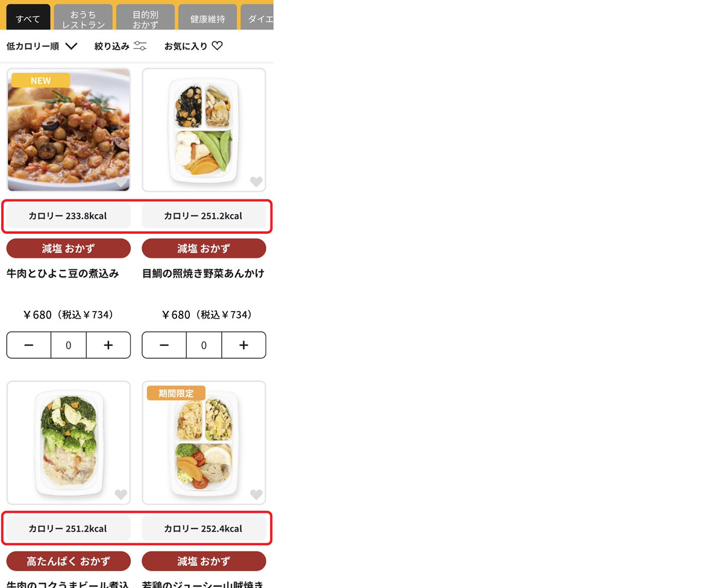Select the すべて tab
Screen dimensions: 723x588
click(x=28, y=17)
